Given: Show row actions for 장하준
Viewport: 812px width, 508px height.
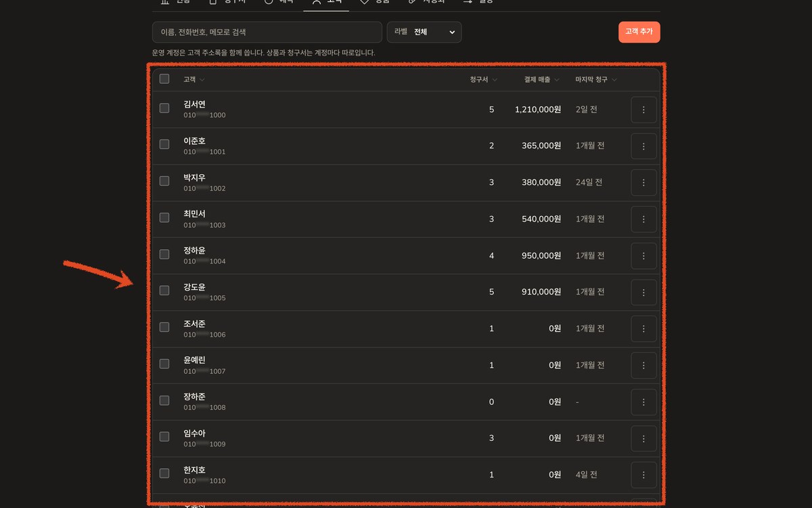Looking at the screenshot, I should click(644, 402).
